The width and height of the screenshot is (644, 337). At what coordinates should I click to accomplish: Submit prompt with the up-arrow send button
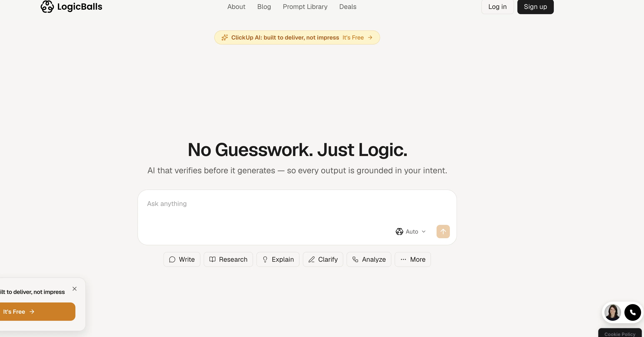pyautogui.click(x=443, y=232)
